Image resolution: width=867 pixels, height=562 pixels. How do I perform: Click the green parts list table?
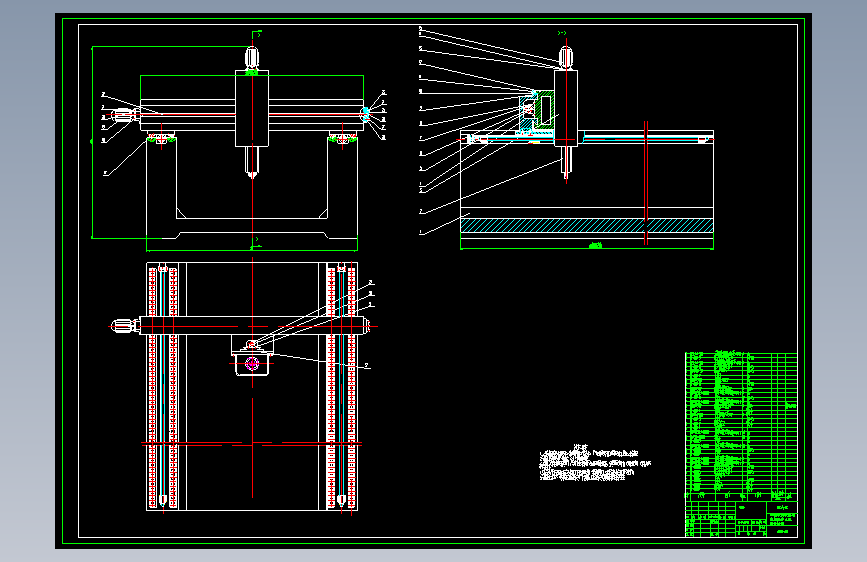pyautogui.click(x=741, y=426)
